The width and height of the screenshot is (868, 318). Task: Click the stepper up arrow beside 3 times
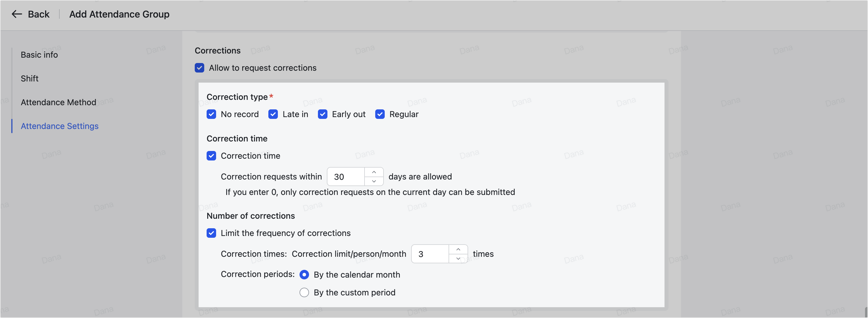point(458,249)
